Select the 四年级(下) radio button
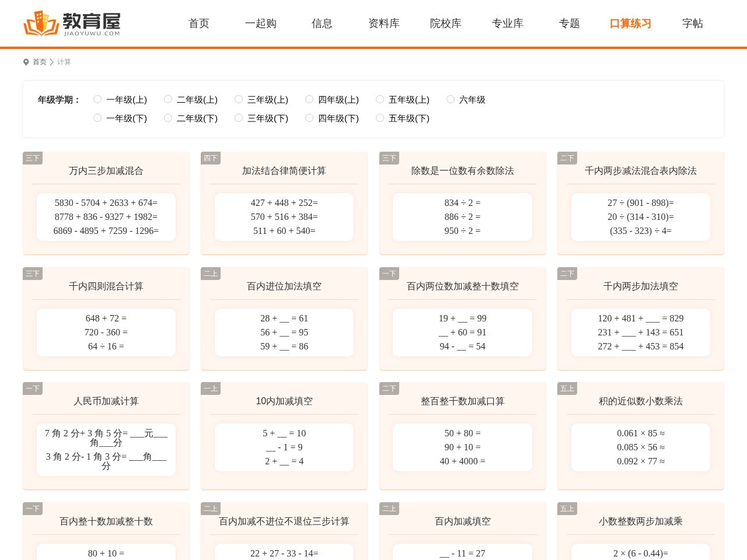Image resolution: width=747 pixels, height=560 pixels. click(x=309, y=118)
